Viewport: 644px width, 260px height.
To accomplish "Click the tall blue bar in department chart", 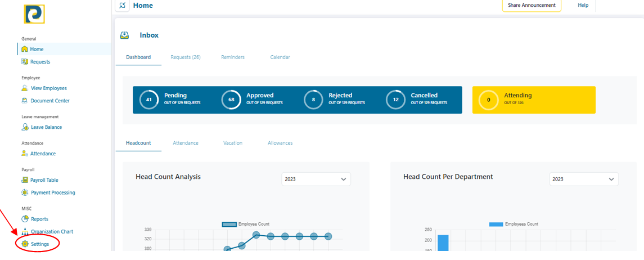I will pos(443,243).
